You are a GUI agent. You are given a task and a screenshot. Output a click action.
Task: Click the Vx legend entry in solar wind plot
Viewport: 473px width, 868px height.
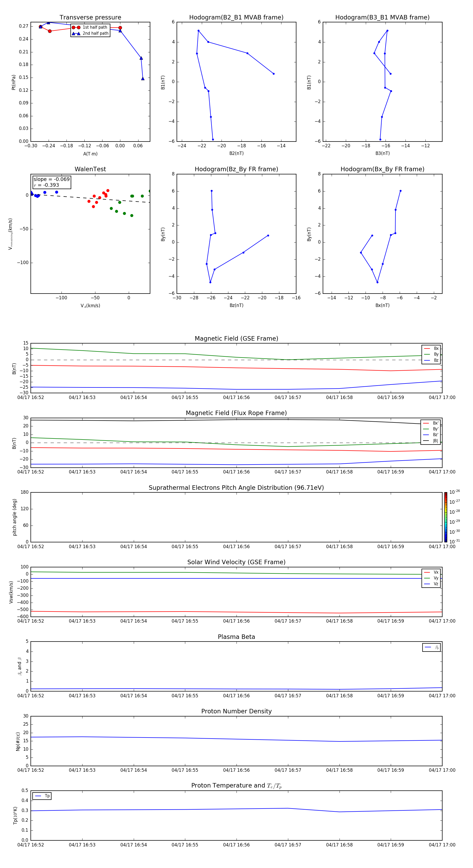pyautogui.click(x=431, y=572)
